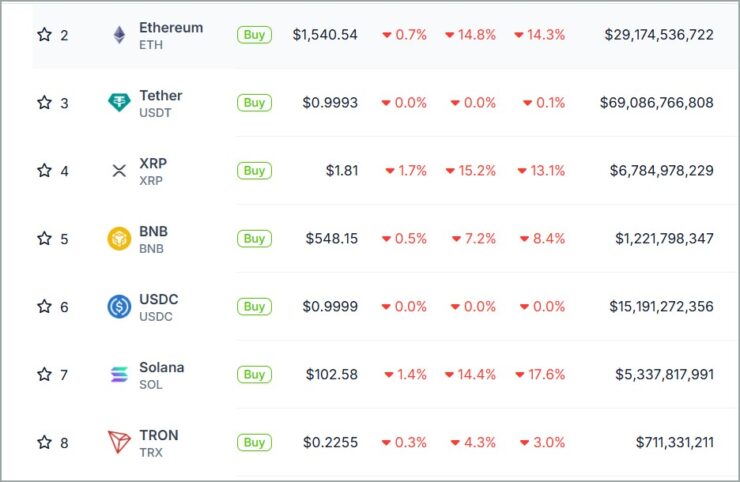Favorite Ethereum with its star
The image size is (740, 482).
pyautogui.click(x=44, y=34)
